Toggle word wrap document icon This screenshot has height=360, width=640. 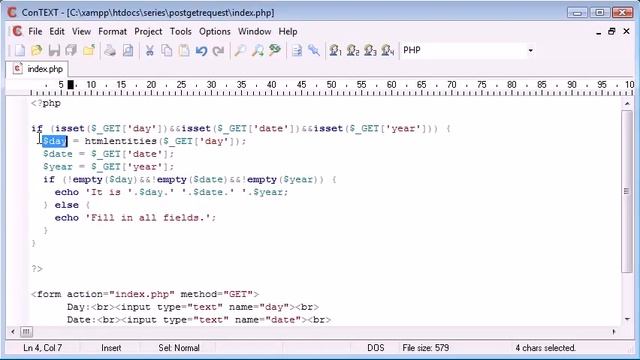(297, 51)
